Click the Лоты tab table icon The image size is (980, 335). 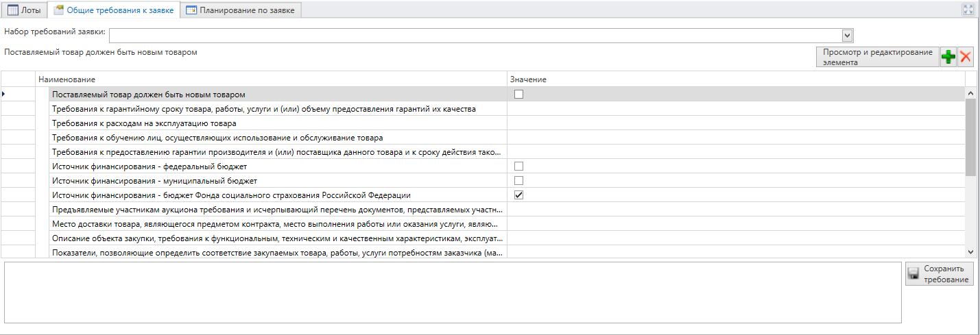[12, 10]
